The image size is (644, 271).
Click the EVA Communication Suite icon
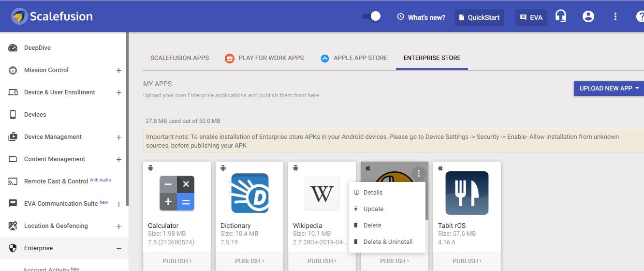[13, 204]
